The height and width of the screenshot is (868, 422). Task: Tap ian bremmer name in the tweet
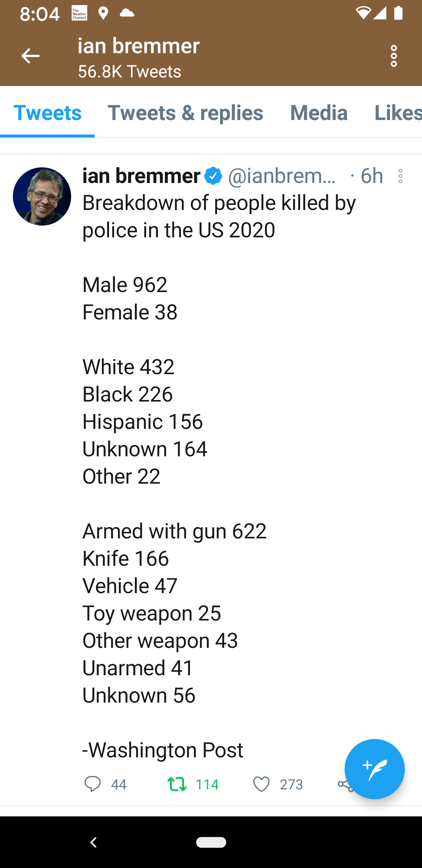(141, 176)
